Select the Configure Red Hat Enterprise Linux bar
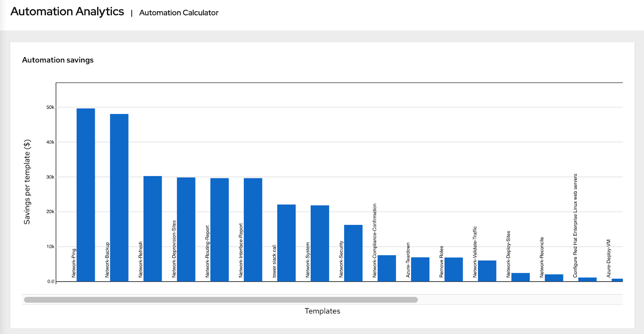The image size is (644, 334). 587,280
